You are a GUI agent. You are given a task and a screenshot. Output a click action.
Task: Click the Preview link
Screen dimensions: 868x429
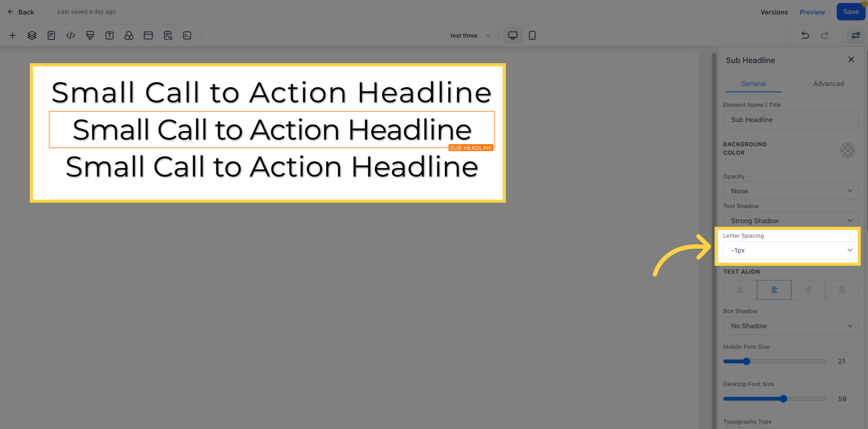[812, 12]
